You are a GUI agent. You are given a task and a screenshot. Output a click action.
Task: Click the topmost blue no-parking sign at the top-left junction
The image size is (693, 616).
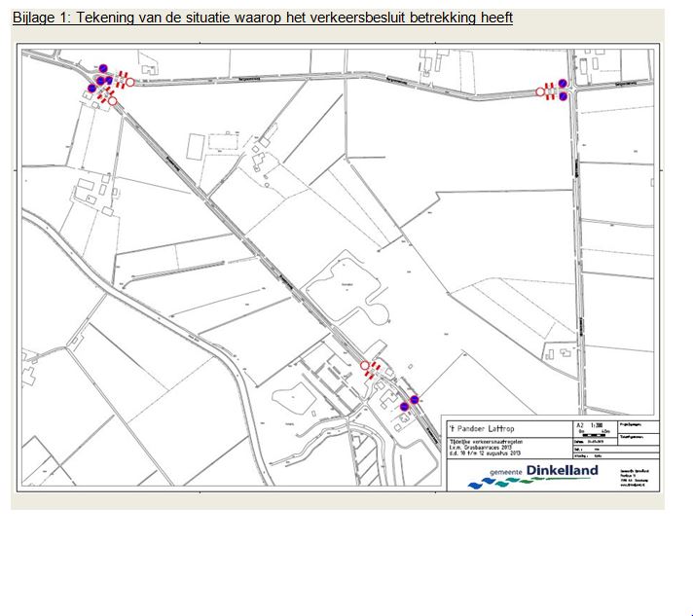103,69
